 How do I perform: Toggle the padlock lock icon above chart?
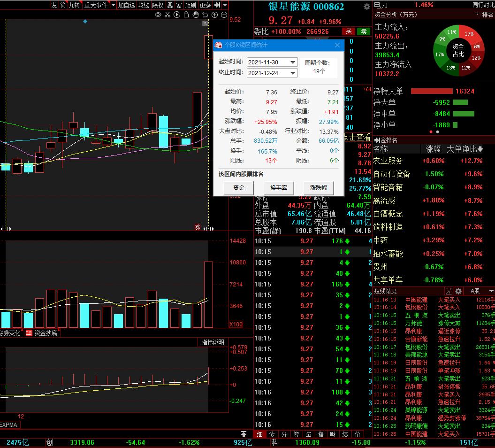[x=186, y=15]
